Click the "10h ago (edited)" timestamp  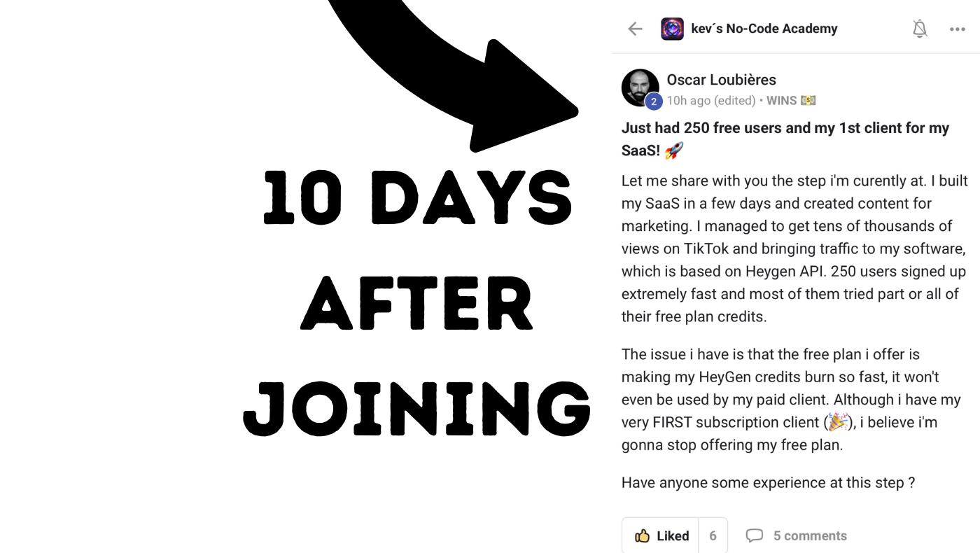click(x=710, y=101)
